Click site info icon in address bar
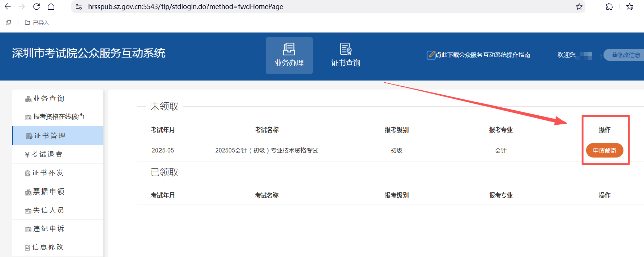The height and width of the screenshot is (257, 644). point(78,7)
